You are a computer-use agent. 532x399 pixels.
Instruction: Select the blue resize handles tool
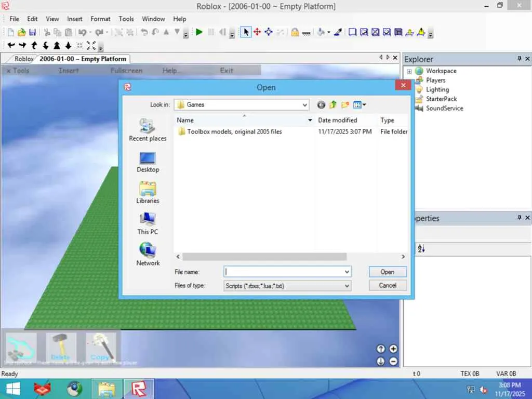pos(269,32)
